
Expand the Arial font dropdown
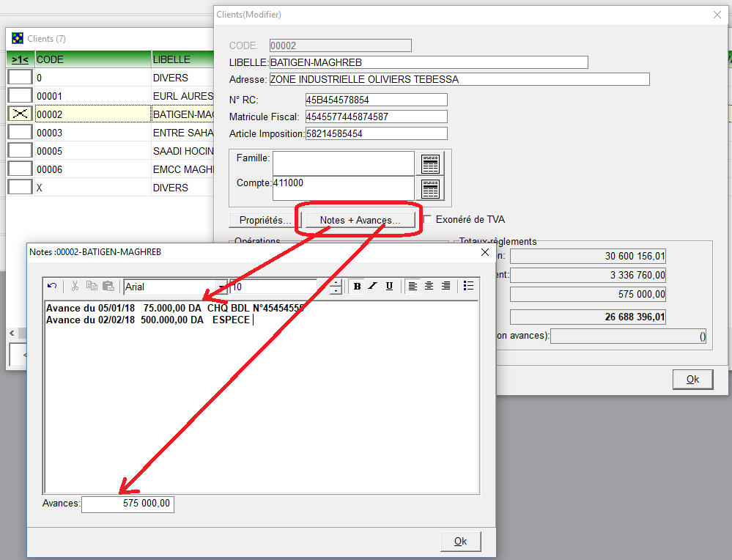point(222,287)
